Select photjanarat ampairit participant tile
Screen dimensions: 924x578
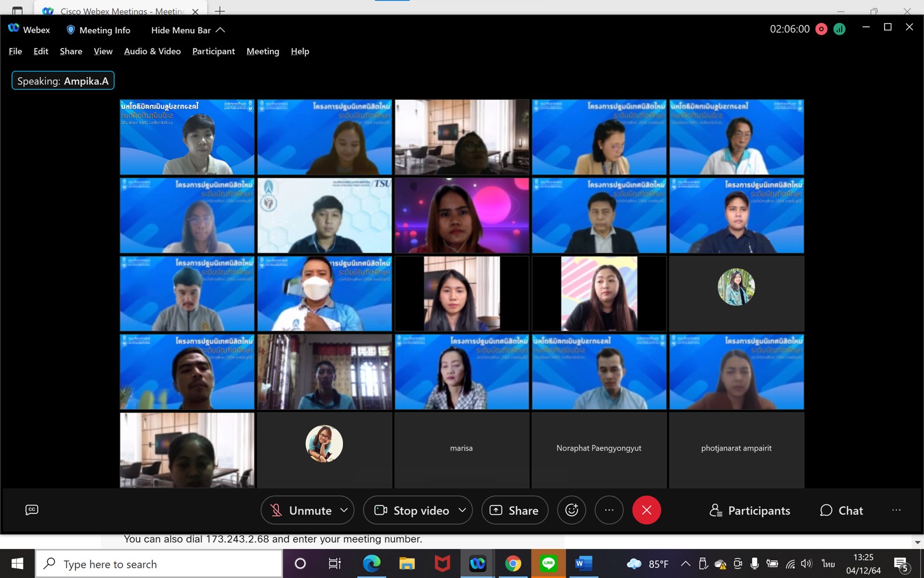click(x=736, y=449)
